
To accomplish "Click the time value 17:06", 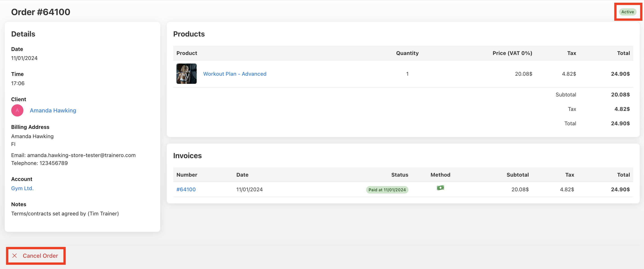I will [18, 83].
